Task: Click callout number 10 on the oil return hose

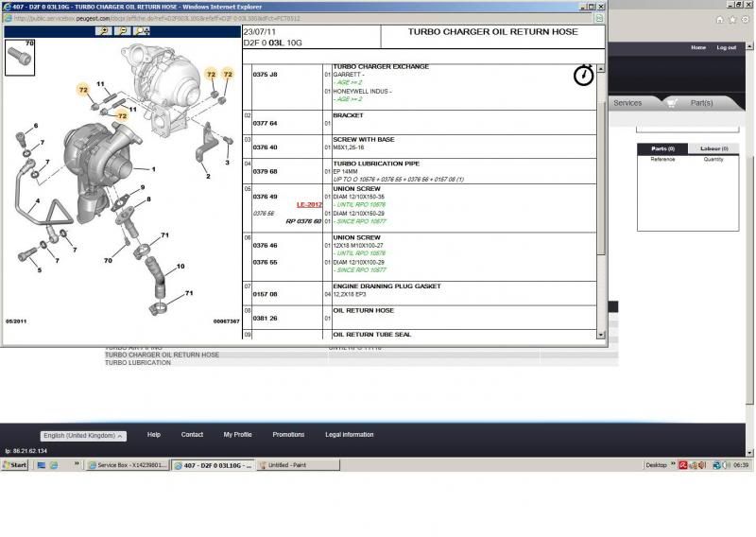Action: (x=180, y=267)
